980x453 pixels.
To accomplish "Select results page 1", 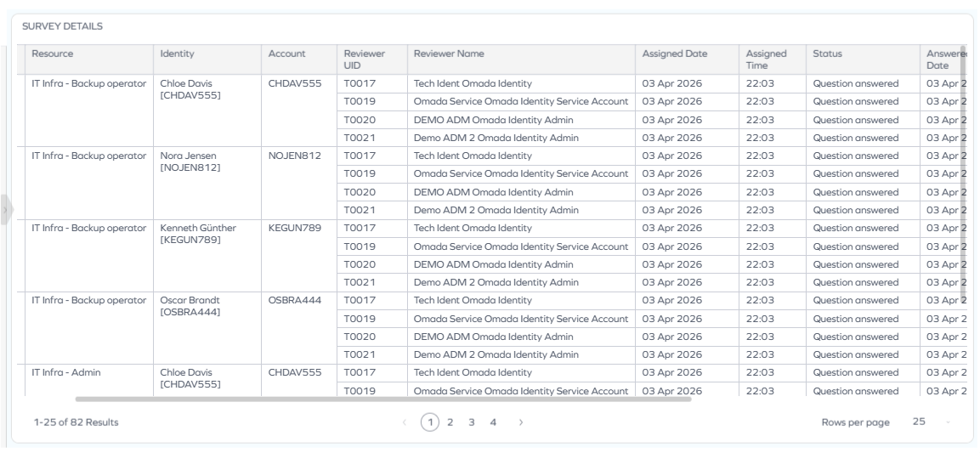I will click(429, 422).
